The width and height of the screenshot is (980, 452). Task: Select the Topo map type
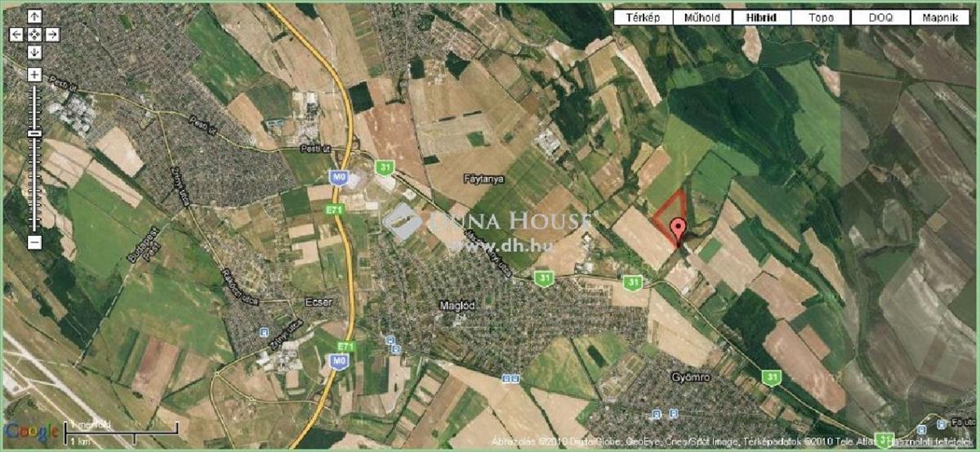click(822, 18)
